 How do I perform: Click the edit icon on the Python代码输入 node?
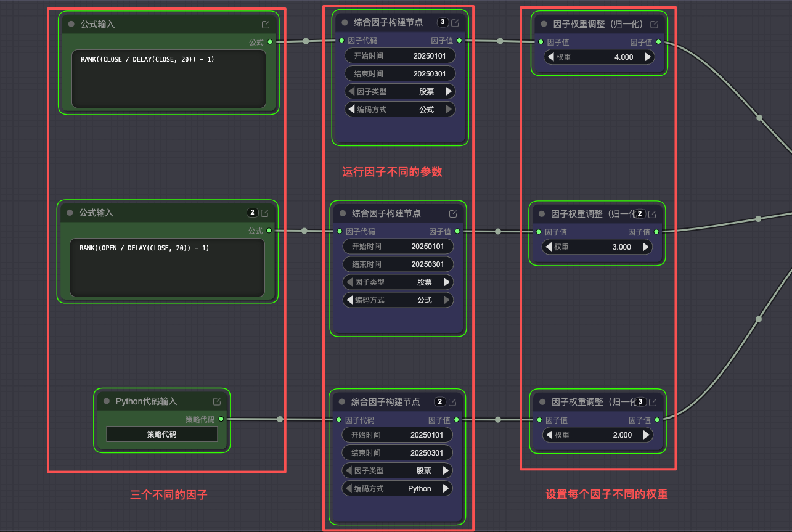pos(217,401)
